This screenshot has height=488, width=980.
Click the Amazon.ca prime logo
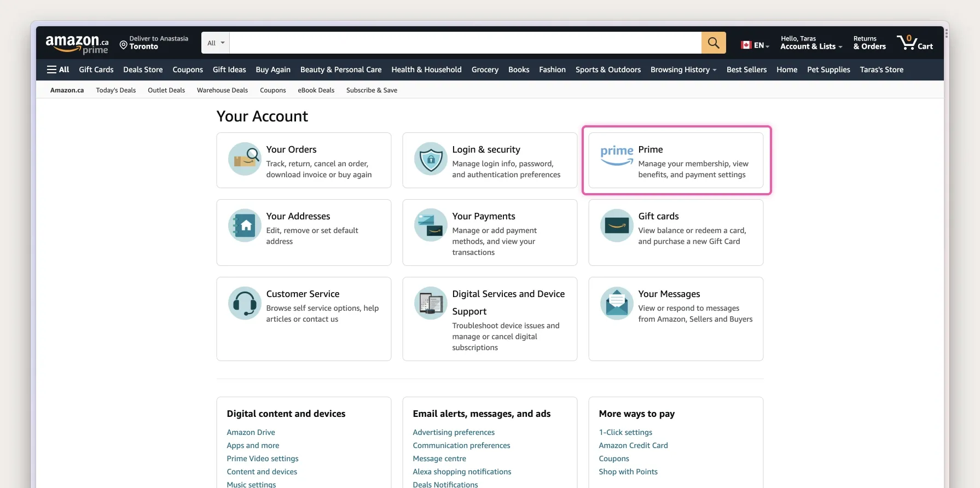tap(77, 44)
